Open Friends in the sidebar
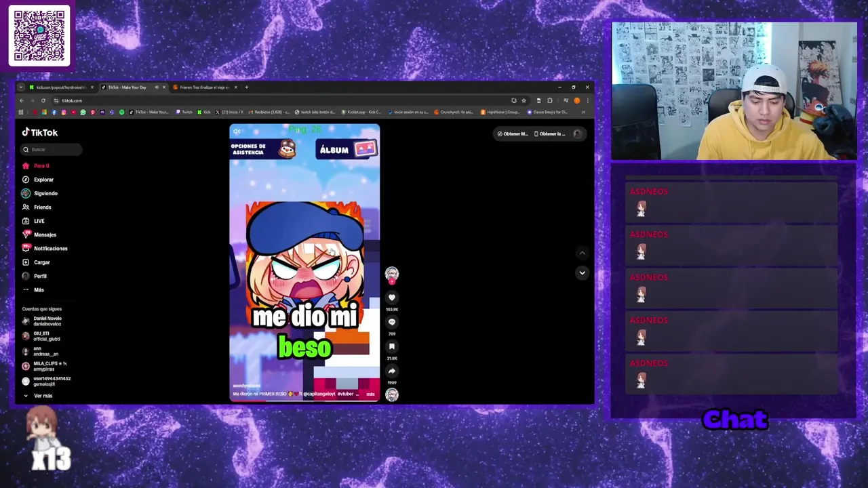This screenshot has width=868, height=488. point(37,207)
